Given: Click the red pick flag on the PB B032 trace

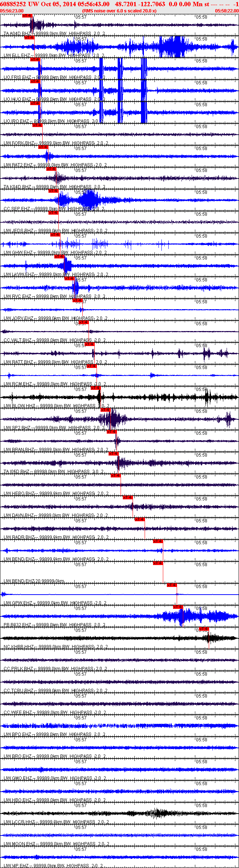Looking at the screenshot, I should click(x=178, y=607).
